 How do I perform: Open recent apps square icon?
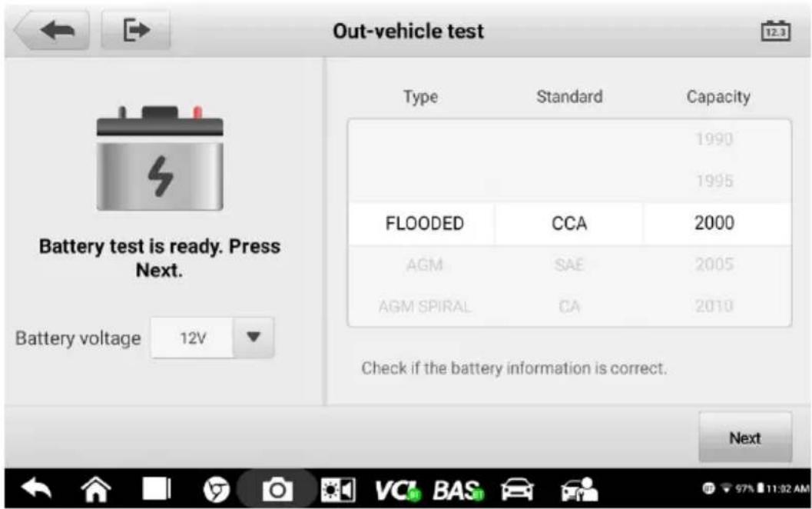tap(157, 489)
